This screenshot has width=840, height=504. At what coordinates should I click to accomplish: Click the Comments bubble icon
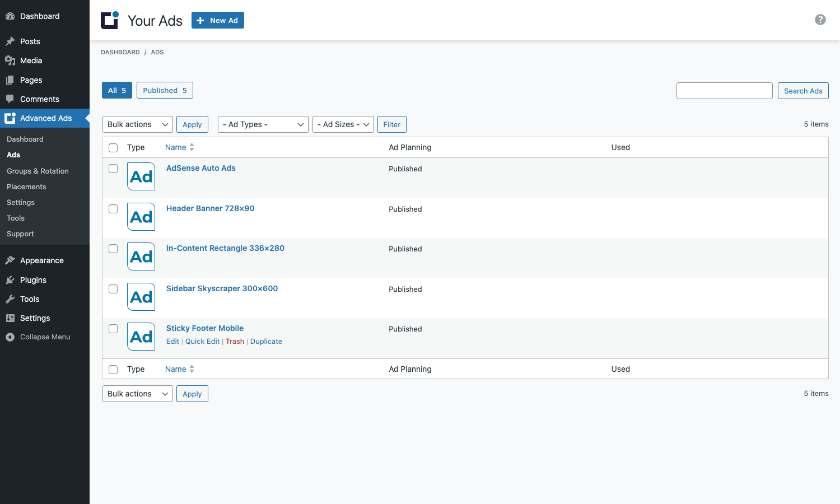coord(10,99)
